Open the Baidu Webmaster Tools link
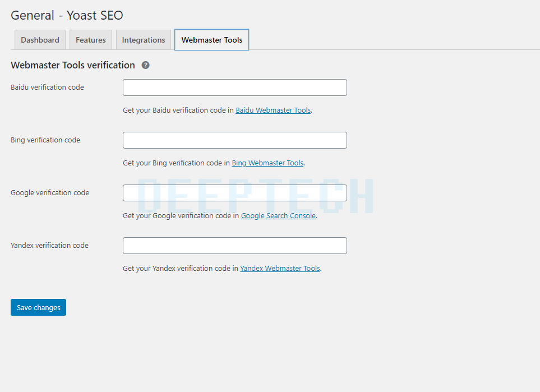This screenshot has height=392, width=540. click(x=273, y=110)
